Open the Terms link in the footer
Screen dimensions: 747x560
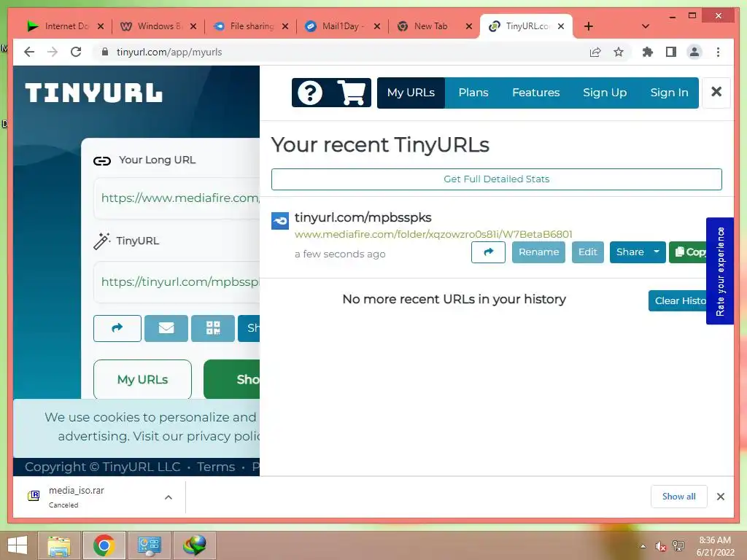coord(216,467)
